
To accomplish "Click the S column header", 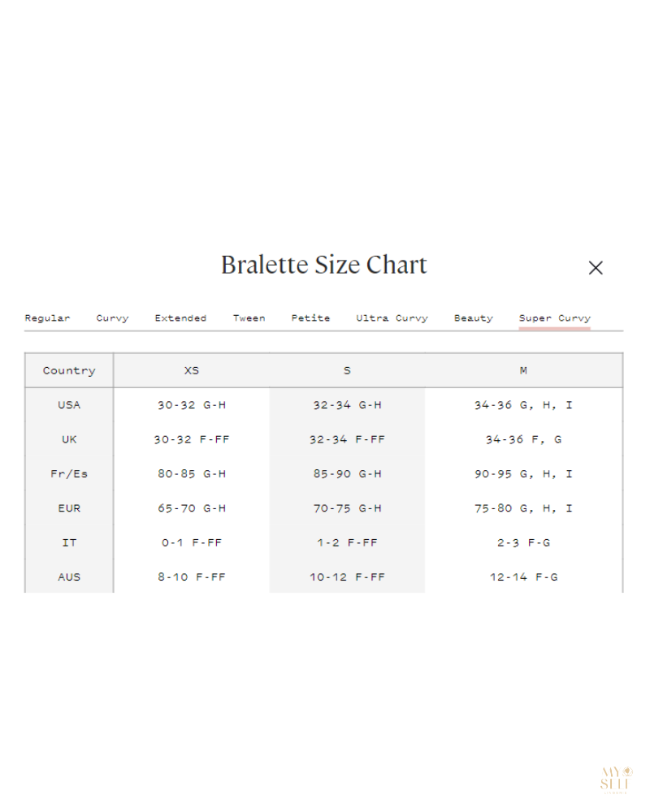I will pos(347,371).
